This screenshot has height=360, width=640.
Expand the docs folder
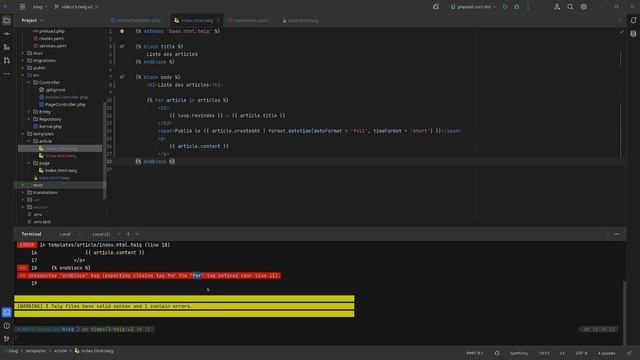23,53
